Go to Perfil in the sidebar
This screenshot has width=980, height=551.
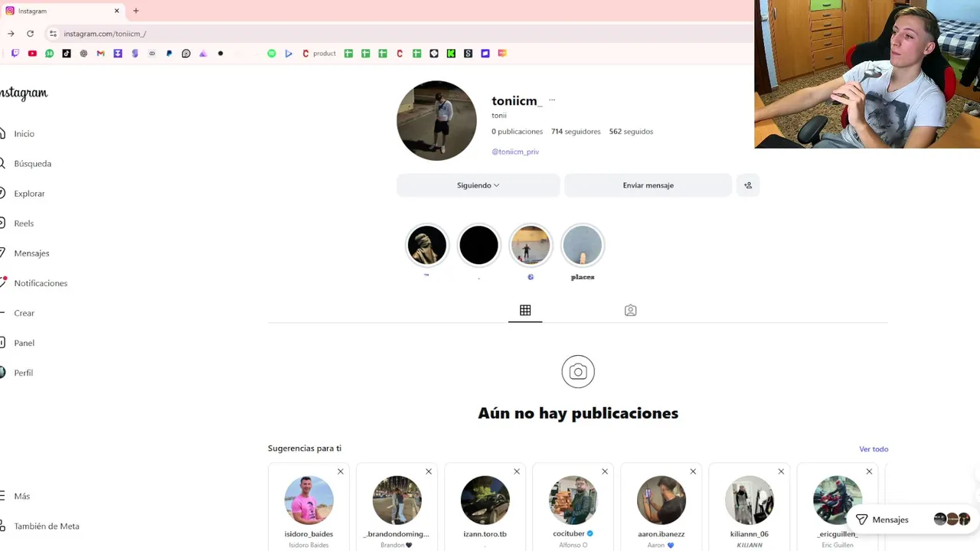(16, 373)
